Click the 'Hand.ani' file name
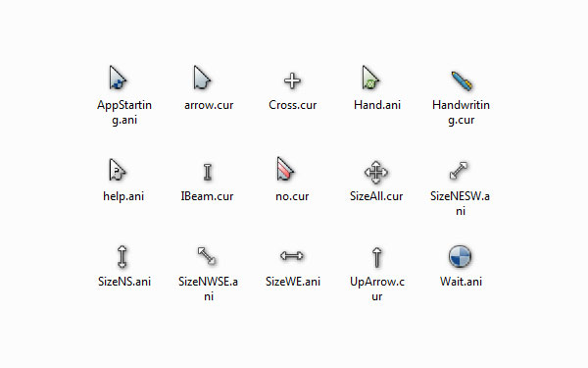Viewport: 588px width, 368px height. 377,105
